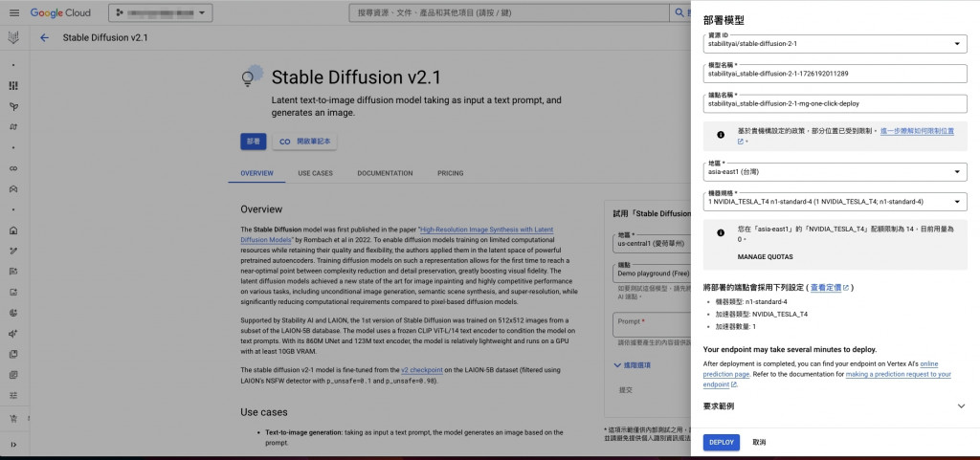Click the 部署模型 panel heading
The image size is (980, 460).
tap(724, 20)
